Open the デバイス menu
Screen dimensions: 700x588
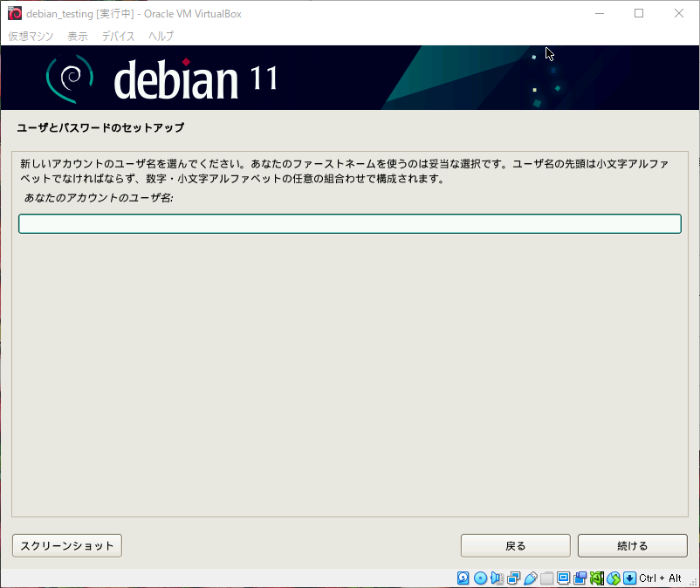pyautogui.click(x=119, y=36)
